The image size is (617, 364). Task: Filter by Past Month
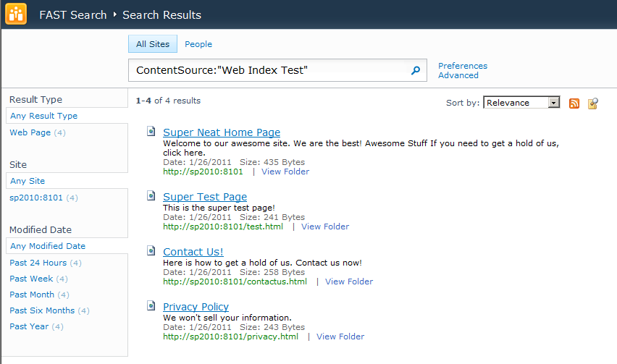pyautogui.click(x=39, y=295)
